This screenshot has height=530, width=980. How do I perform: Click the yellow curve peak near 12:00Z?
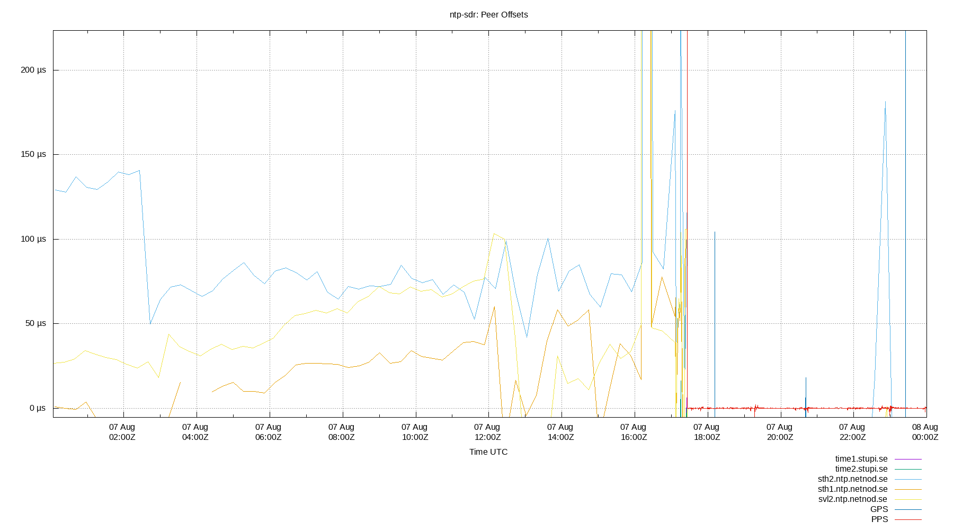tap(494, 234)
